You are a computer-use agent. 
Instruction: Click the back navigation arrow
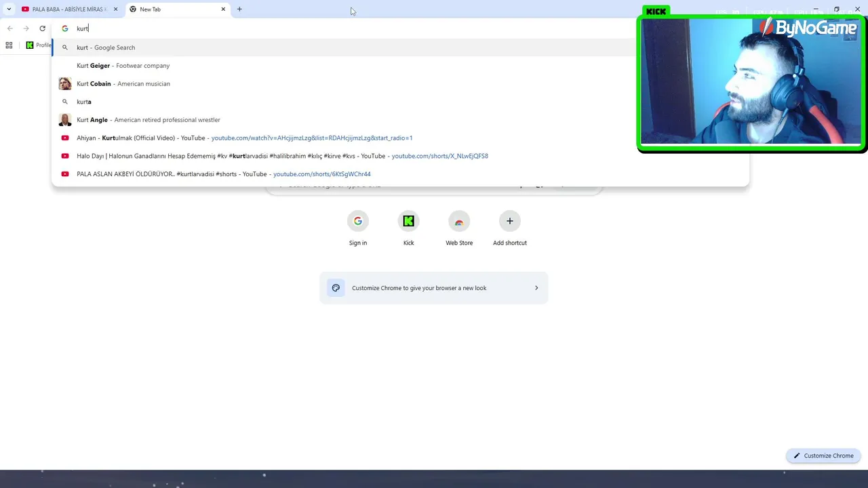(x=9, y=28)
